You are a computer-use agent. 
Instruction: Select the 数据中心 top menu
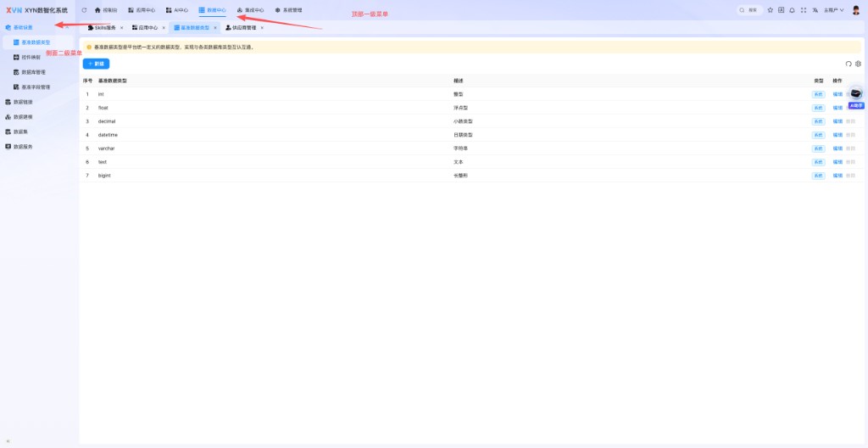213,10
